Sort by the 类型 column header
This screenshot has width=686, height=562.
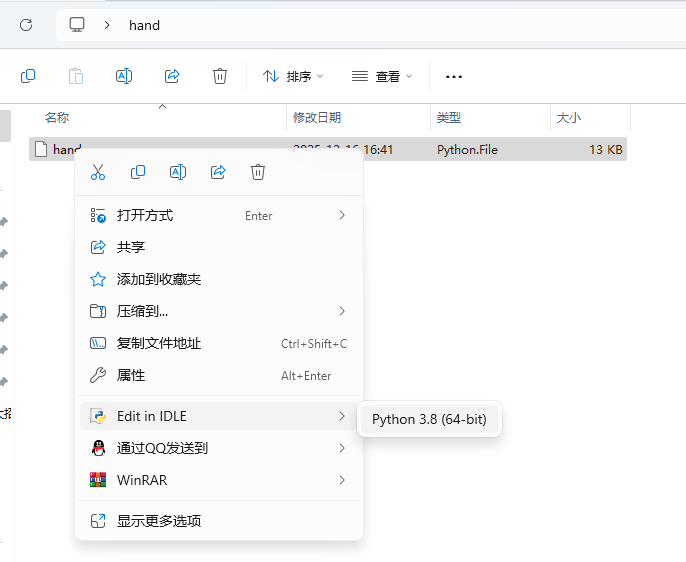[x=448, y=117]
